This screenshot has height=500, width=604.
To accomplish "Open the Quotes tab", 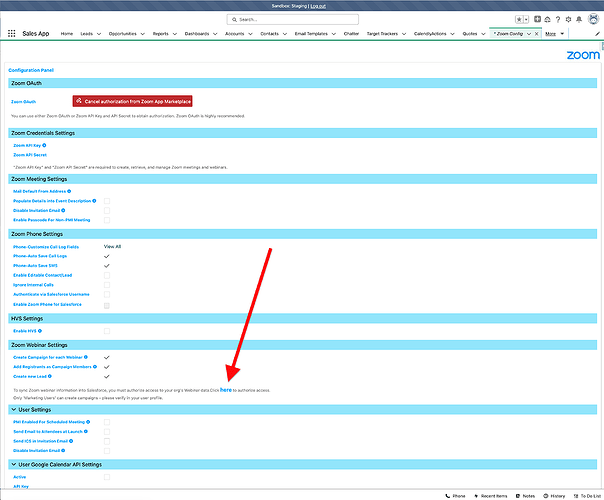I will click(470, 34).
